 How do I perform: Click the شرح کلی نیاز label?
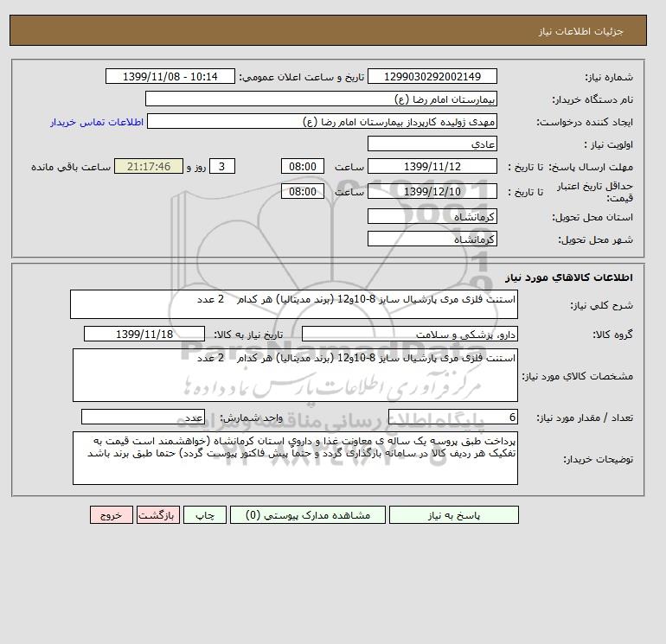click(601, 305)
